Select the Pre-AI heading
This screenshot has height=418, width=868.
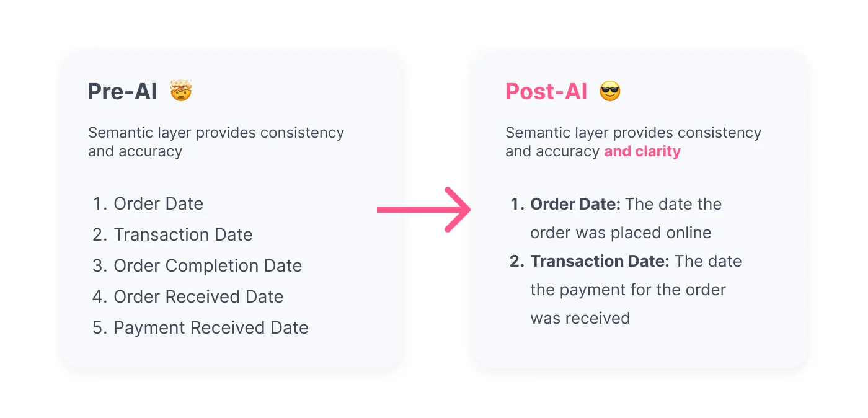pos(122,92)
